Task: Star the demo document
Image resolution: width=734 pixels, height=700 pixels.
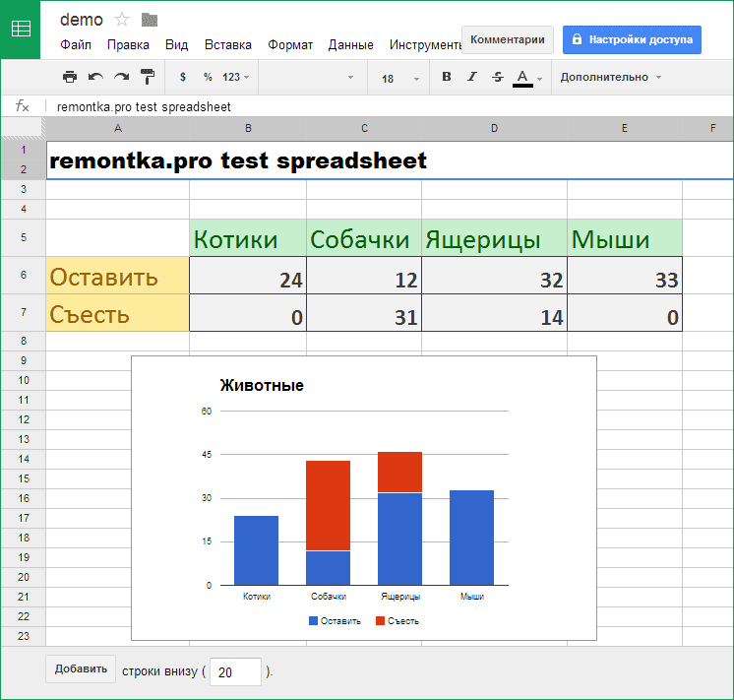Action: coord(122,20)
